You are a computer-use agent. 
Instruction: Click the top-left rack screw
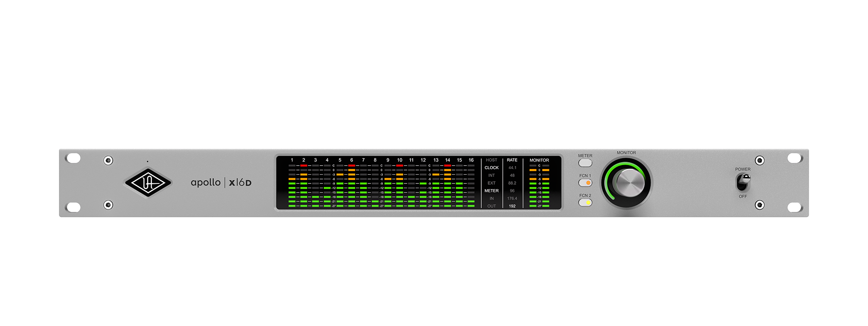click(108, 160)
